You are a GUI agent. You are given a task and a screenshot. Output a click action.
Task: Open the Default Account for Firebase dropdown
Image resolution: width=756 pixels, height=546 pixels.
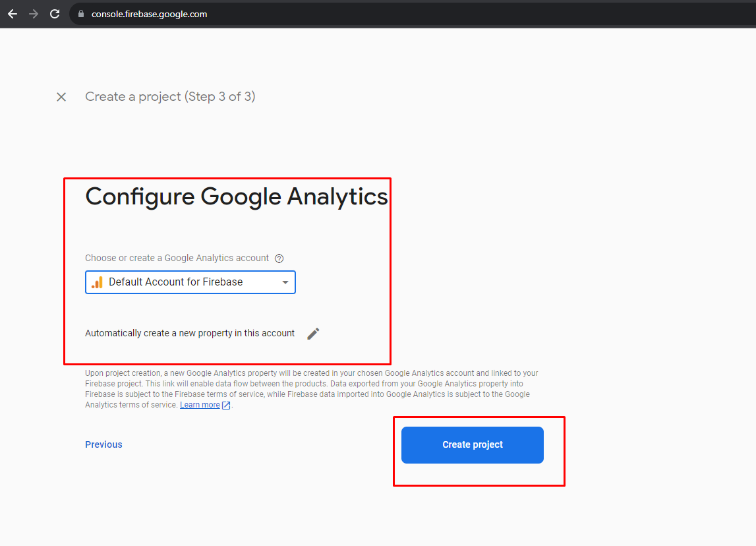click(x=190, y=282)
